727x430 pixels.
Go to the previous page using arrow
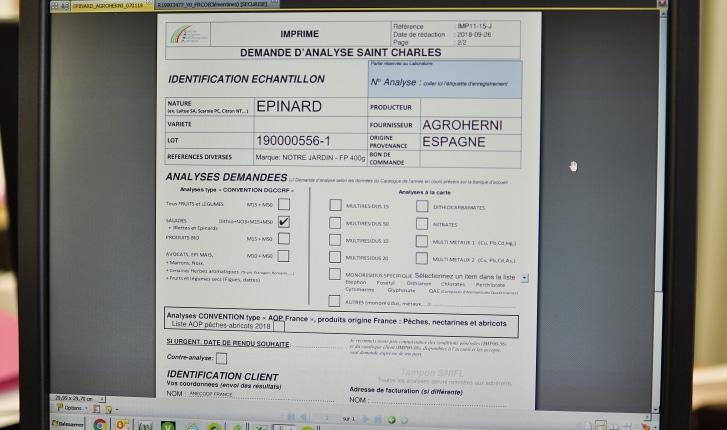click(303, 419)
